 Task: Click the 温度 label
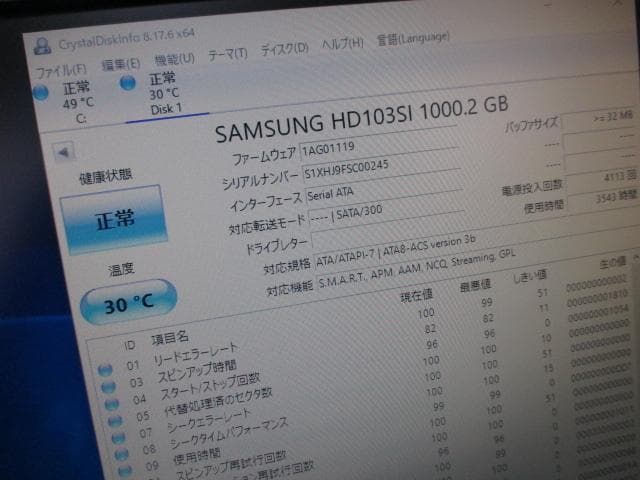tap(121, 269)
